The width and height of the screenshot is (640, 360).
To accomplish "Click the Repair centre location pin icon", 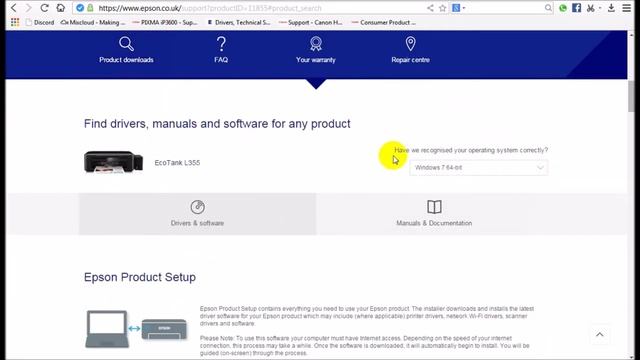I will [411, 44].
